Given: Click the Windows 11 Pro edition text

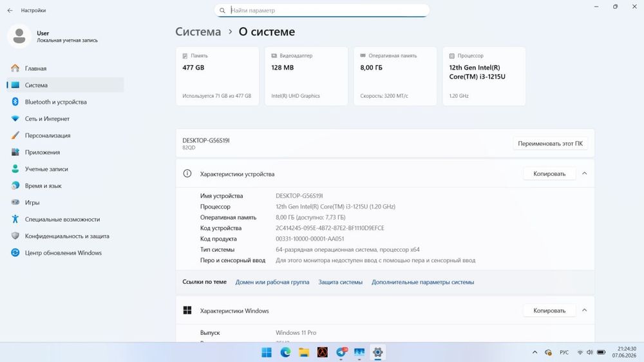Looking at the screenshot, I should (x=296, y=333).
